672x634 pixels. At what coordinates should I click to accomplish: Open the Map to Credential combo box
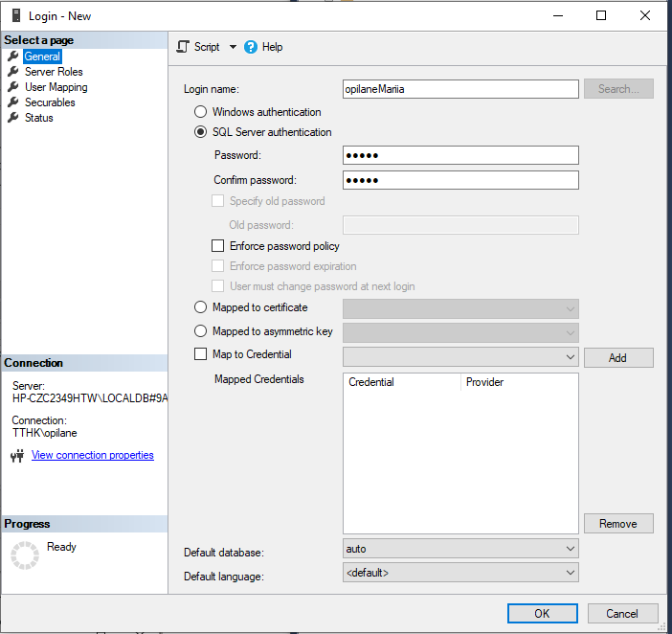click(x=460, y=357)
